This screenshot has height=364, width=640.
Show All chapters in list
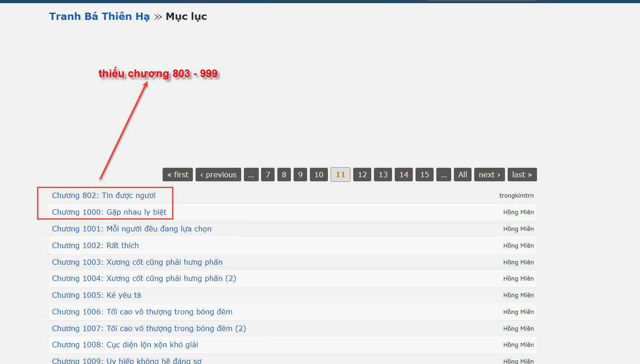click(x=462, y=175)
